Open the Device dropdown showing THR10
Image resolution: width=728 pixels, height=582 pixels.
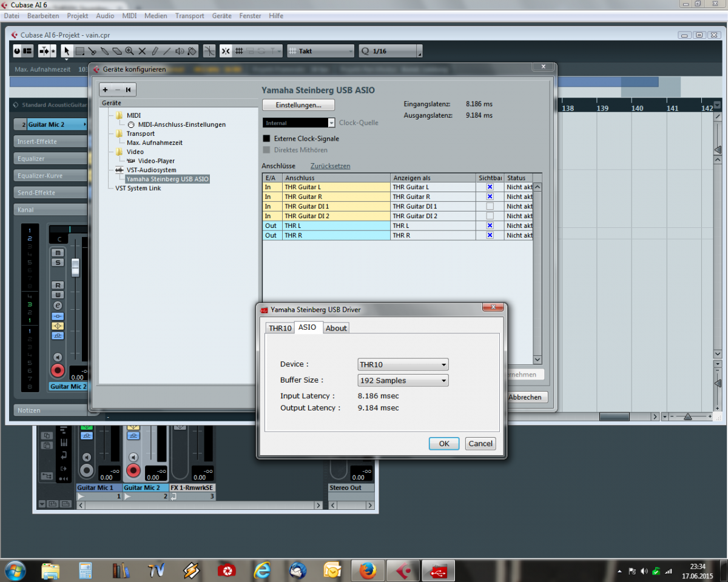(x=403, y=365)
